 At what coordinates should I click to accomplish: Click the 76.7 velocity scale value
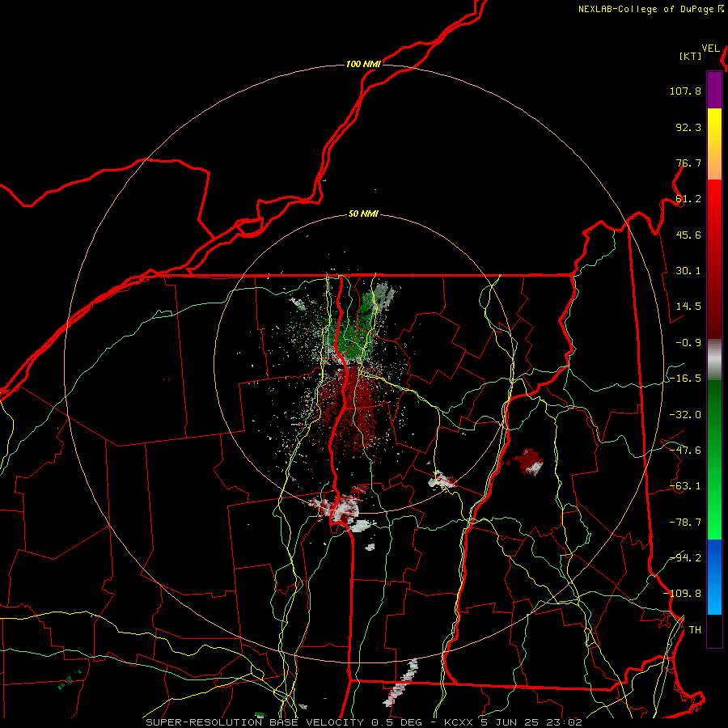pos(688,163)
